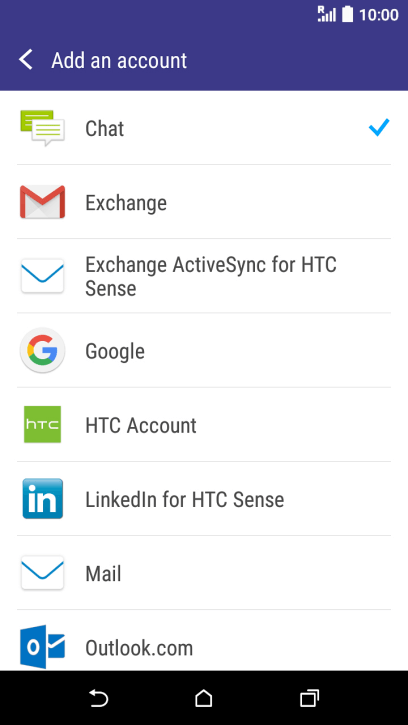Choose HTC Account entry
The height and width of the screenshot is (725, 408).
204,424
